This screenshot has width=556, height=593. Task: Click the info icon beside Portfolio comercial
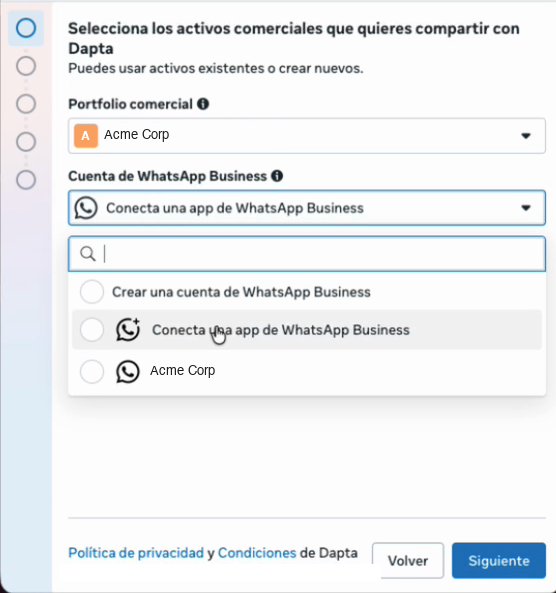pyautogui.click(x=203, y=104)
